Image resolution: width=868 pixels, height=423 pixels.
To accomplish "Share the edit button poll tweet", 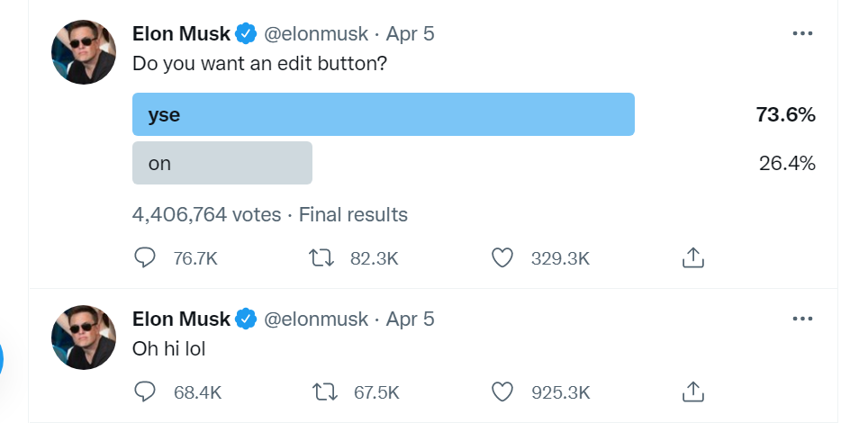I will coord(692,258).
